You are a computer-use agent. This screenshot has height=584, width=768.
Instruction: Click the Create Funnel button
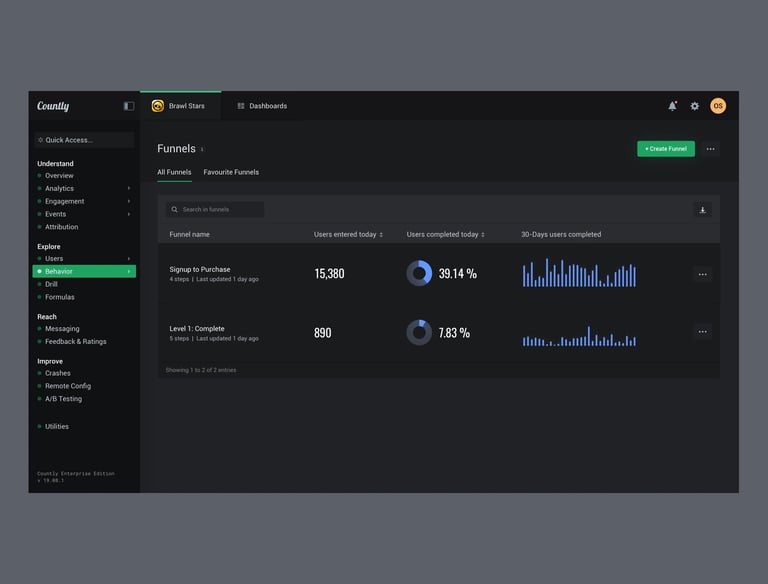coord(666,149)
